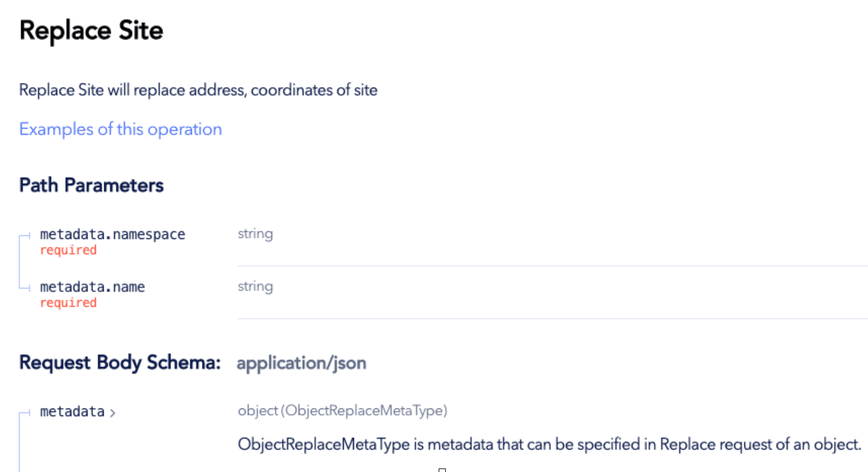Click the (ObjectReplaceMetaType) type name in parentheses

[364, 411]
